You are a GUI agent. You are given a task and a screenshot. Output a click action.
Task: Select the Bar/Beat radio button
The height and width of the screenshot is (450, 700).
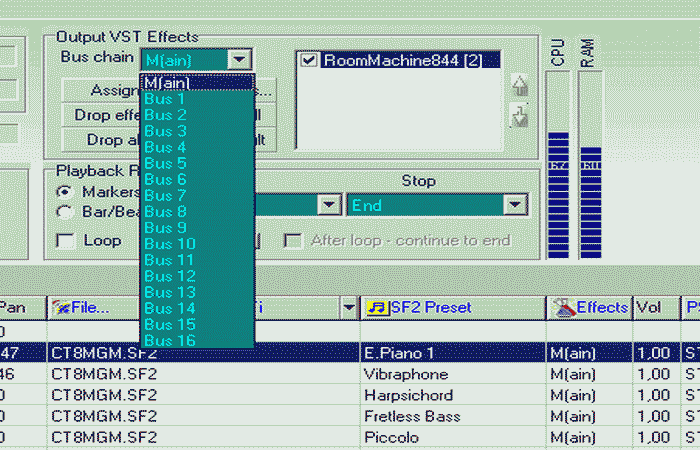click(x=65, y=211)
